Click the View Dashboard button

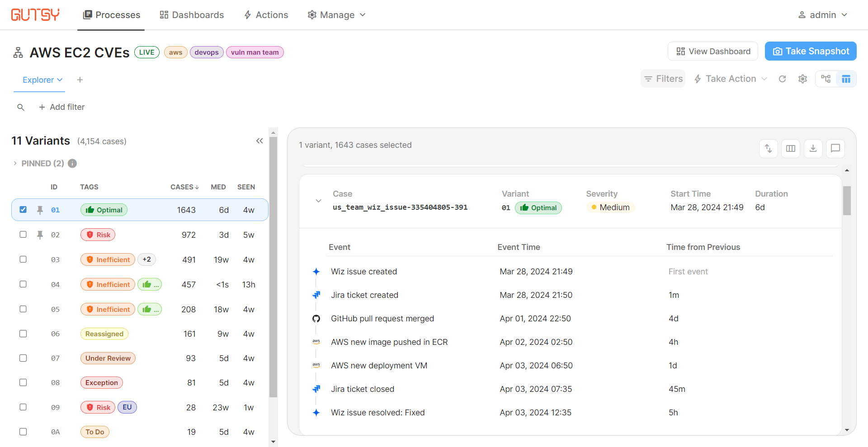click(x=713, y=51)
